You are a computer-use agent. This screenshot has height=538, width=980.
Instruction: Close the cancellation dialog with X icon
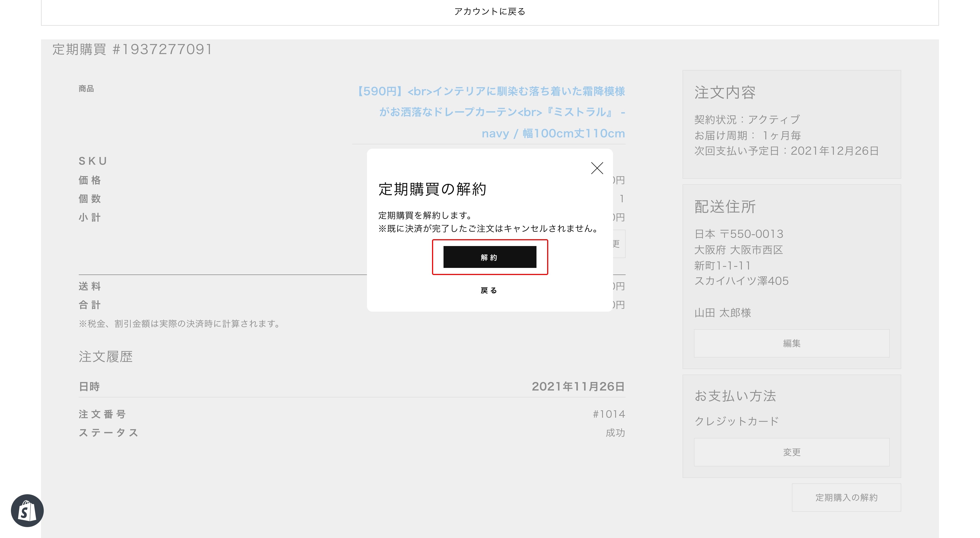[x=597, y=168]
